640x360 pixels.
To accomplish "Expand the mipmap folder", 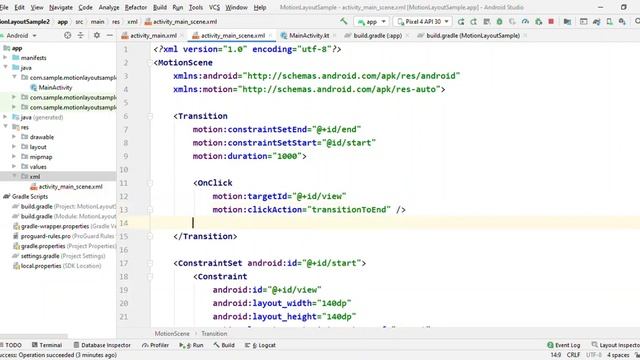I will point(14,157).
